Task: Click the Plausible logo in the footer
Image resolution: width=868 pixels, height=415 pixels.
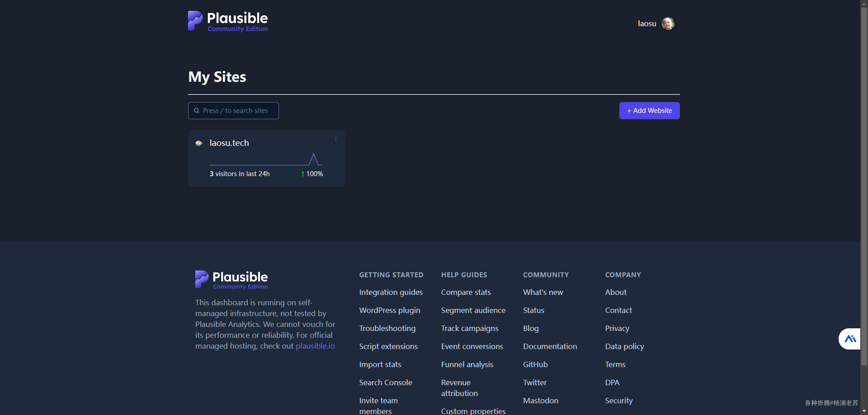Action: (231, 280)
